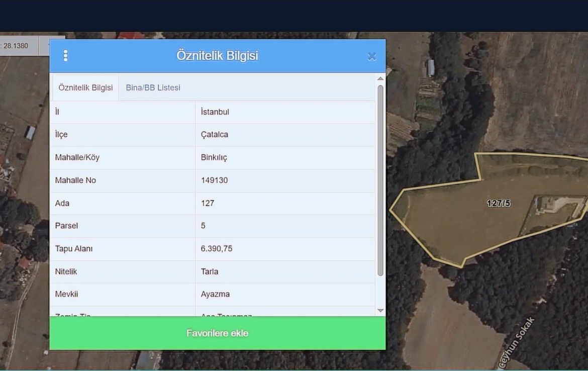The width and height of the screenshot is (588, 371).
Task: Click the Mahalle No value 149130
Action: pos(215,180)
